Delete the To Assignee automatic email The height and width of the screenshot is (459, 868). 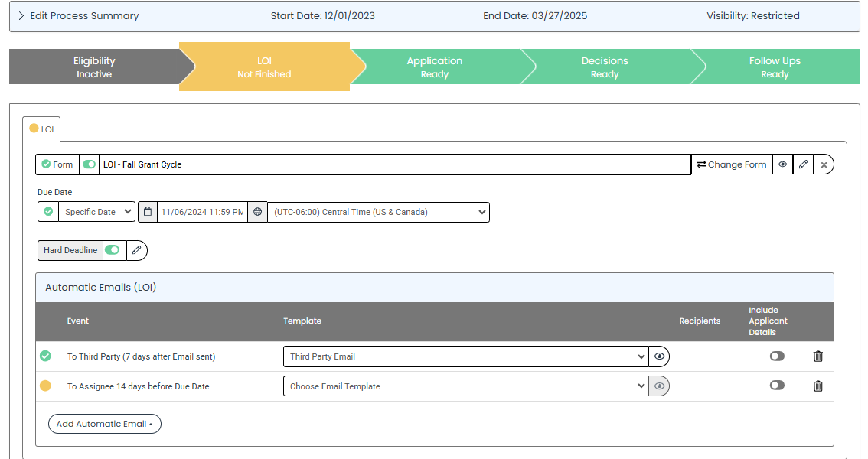coord(817,386)
